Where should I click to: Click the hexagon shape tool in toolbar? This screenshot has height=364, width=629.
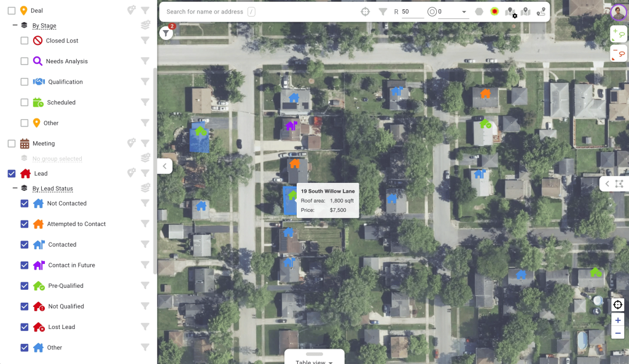(x=479, y=12)
